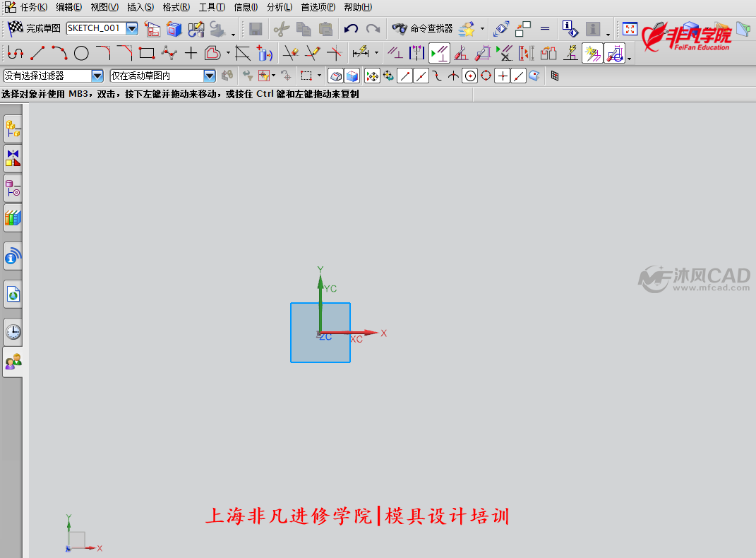This screenshot has height=558, width=756.
Task: Toggle Show All Constraints button
Action: 439,53
